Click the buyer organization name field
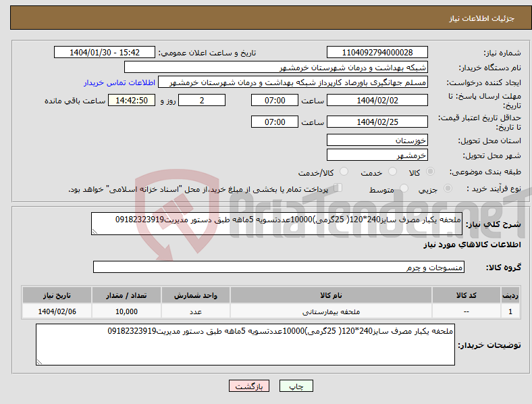Screen dimensions: 532x404 coord(275,67)
